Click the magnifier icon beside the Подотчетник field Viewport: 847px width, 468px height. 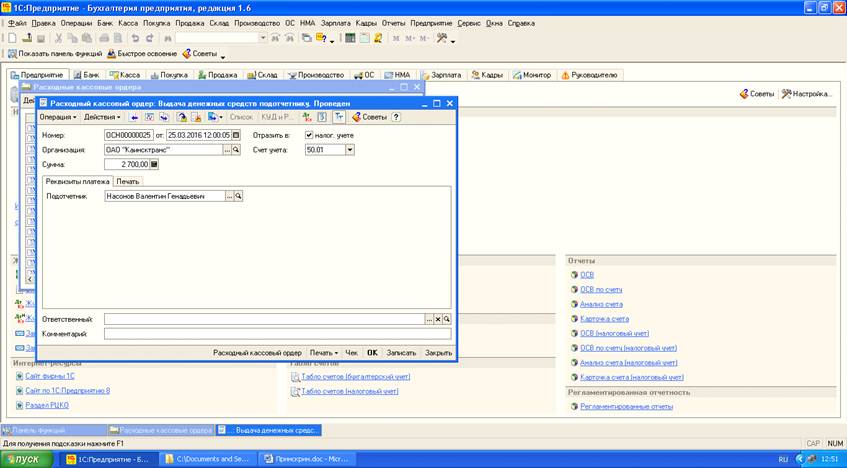(239, 197)
